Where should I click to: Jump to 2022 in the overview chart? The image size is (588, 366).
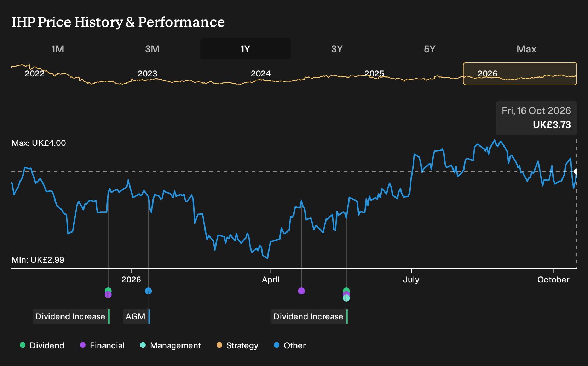tap(34, 74)
